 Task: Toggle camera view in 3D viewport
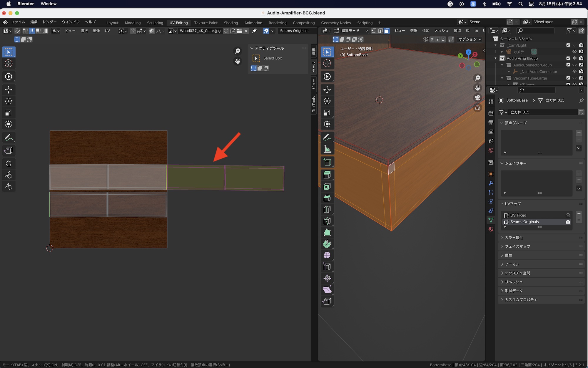(478, 98)
